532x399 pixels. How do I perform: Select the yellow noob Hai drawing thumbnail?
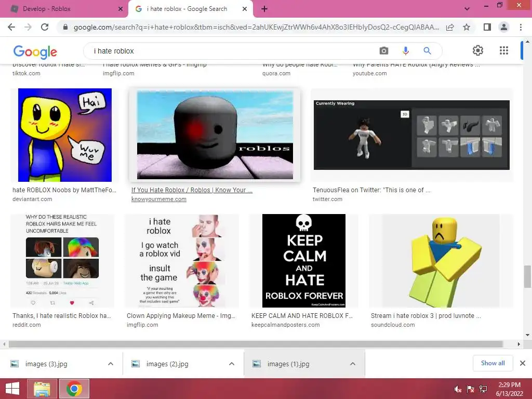point(65,135)
